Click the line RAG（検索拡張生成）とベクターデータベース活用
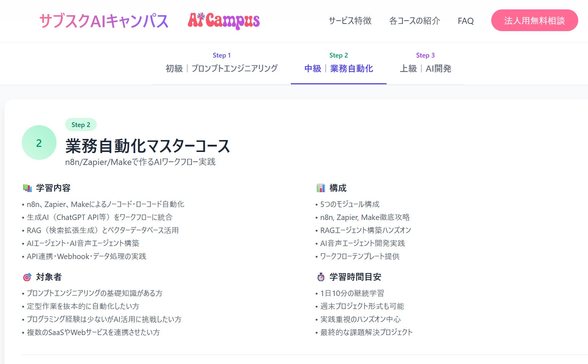Image resolution: width=588 pixels, height=364 pixels. tap(103, 230)
